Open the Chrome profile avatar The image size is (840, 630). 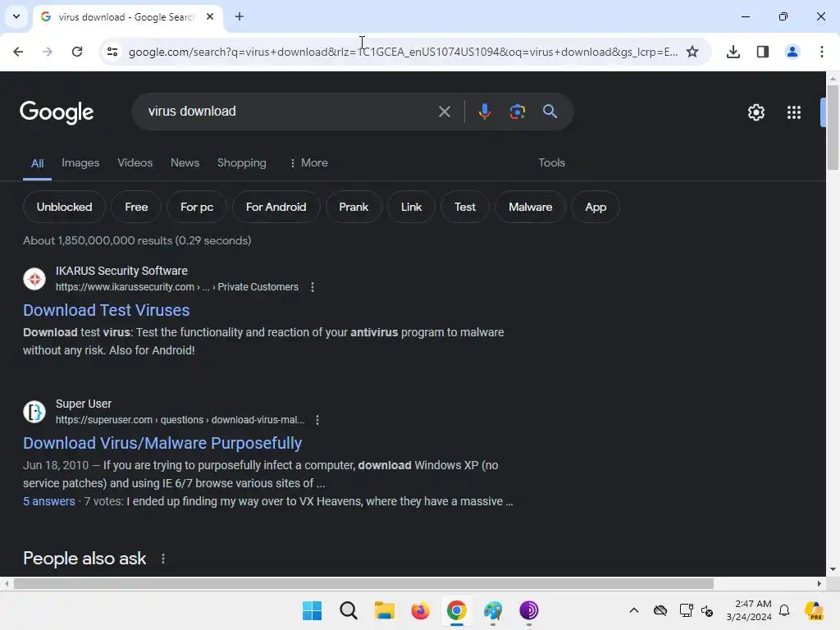point(792,52)
